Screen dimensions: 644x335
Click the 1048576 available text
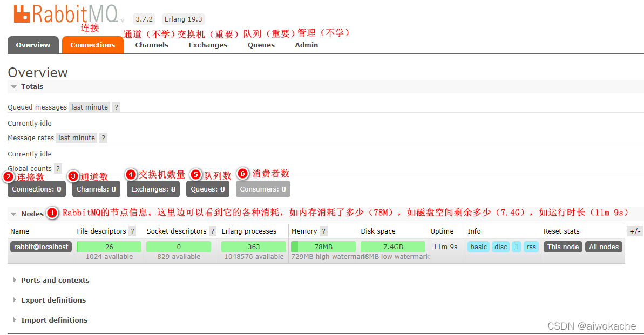pos(254,257)
